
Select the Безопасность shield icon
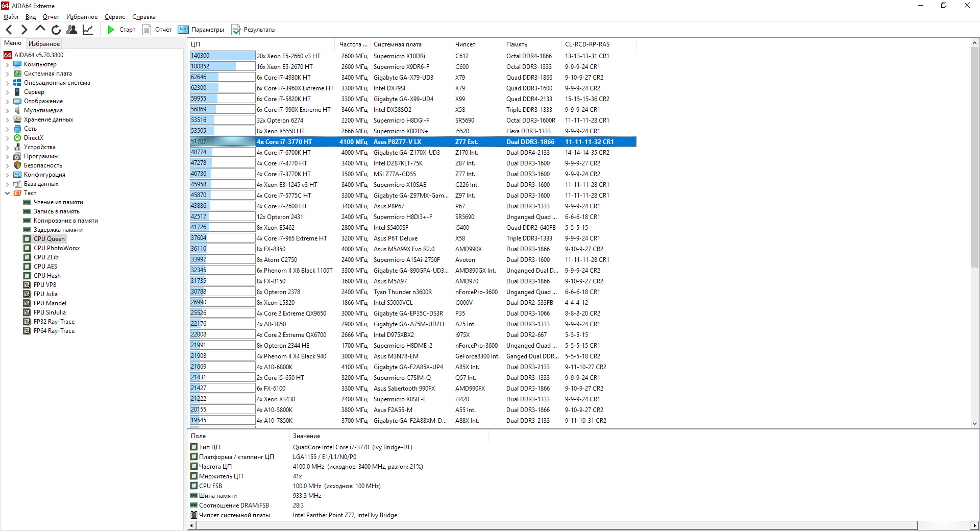point(17,165)
